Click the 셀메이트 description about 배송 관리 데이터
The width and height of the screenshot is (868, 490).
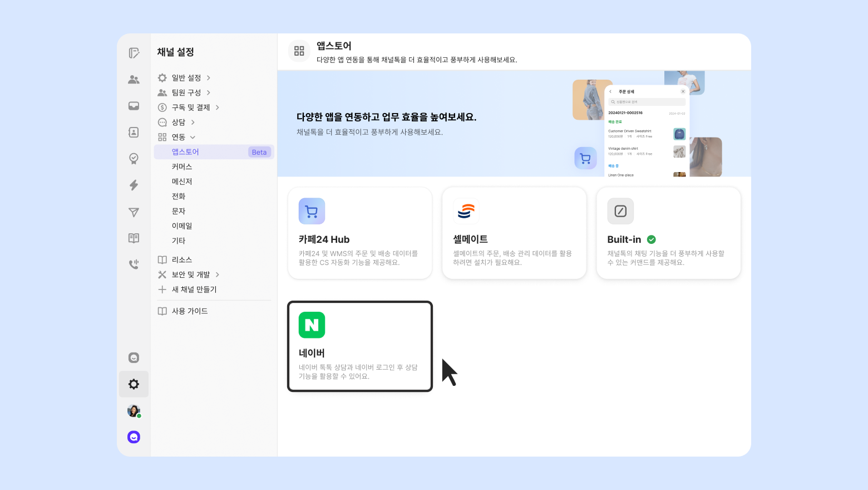(x=512, y=258)
